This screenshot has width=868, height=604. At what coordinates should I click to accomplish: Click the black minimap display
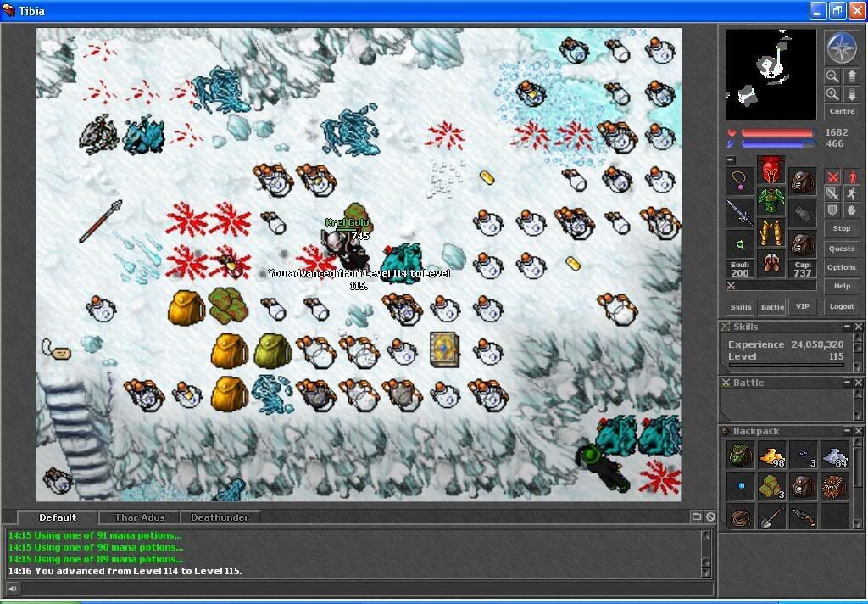tap(771, 75)
